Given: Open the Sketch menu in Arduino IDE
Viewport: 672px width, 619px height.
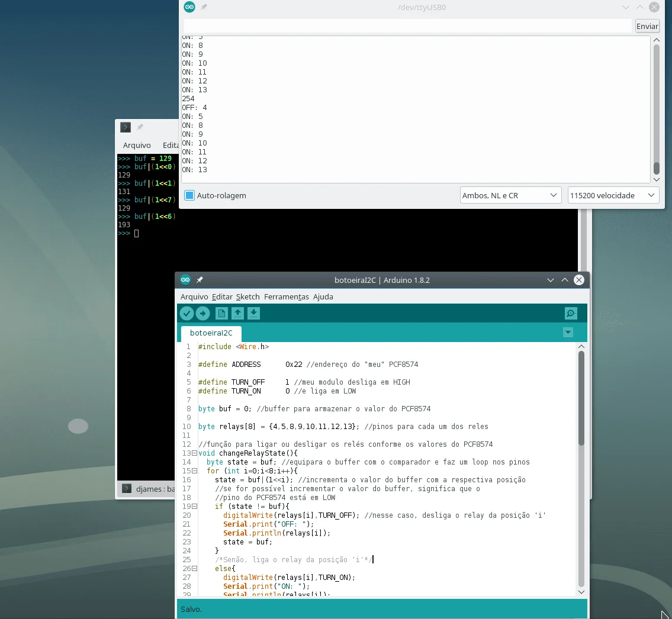Looking at the screenshot, I should pyautogui.click(x=247, y=297).
